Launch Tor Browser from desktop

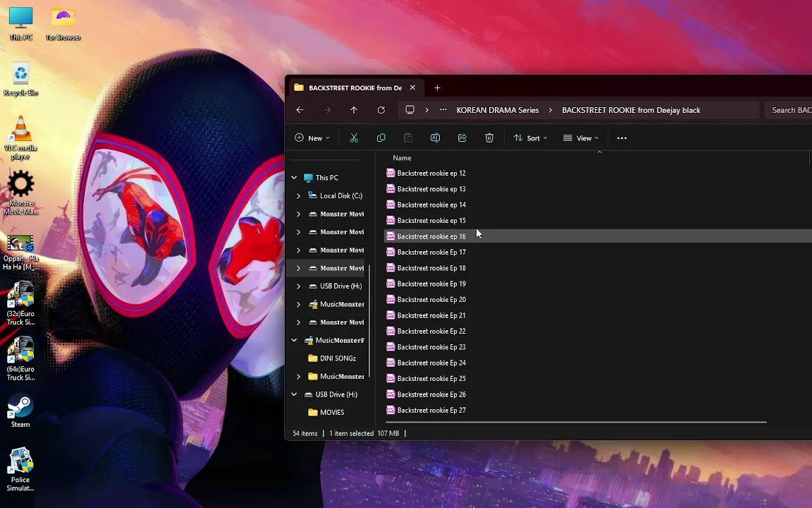[x=63, y=23]
